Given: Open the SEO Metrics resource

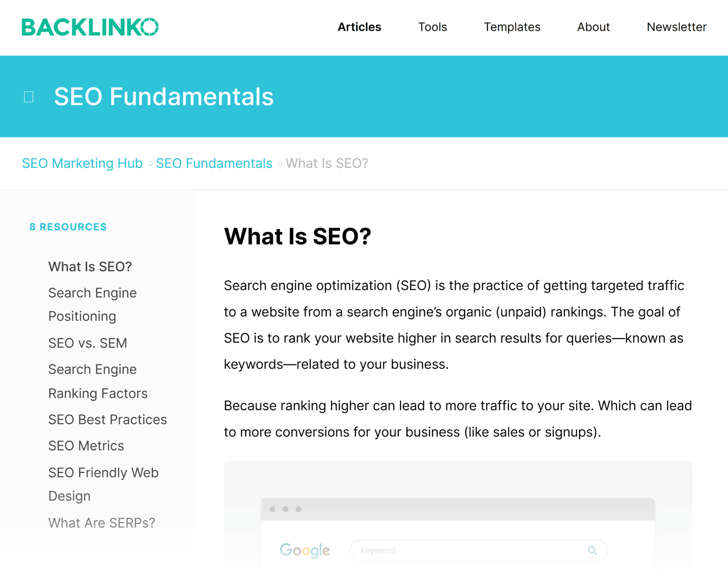Looking at the screenshot, I should pyautogui.click(x=86, y=445).
